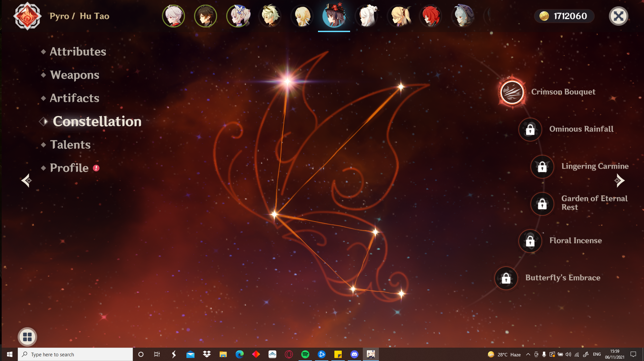
Task: Click the Ominous Rainfall label
Action: [x=581, y=129]
